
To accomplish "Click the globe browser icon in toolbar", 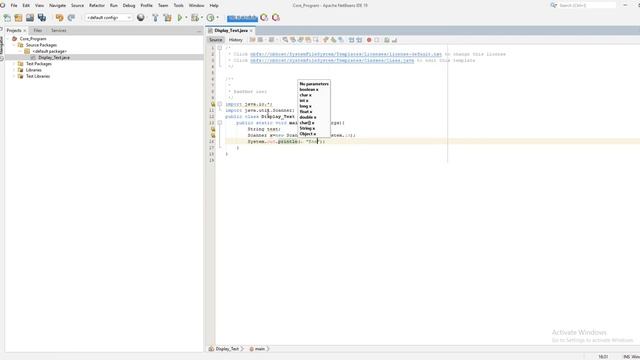I will 141,18.
